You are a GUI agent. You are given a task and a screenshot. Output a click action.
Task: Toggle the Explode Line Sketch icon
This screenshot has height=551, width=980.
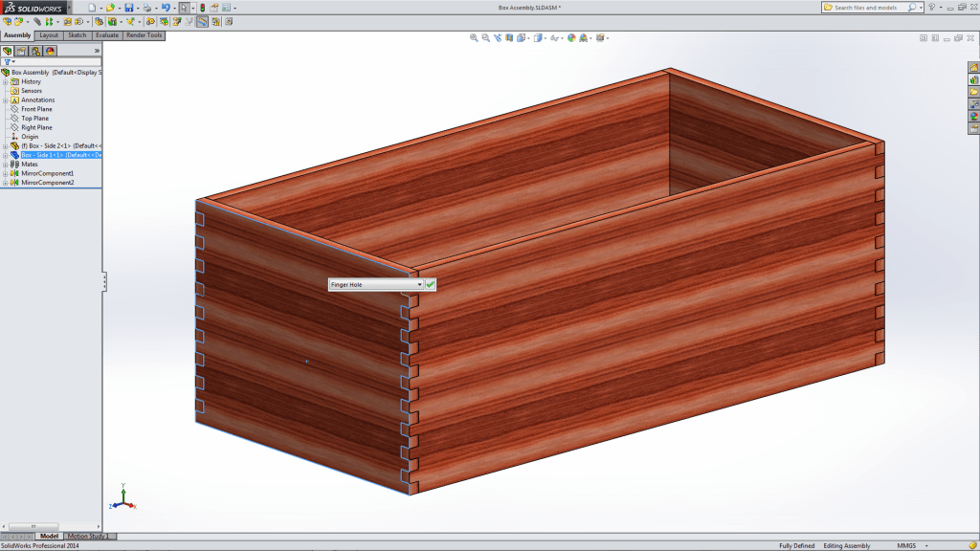189,21
